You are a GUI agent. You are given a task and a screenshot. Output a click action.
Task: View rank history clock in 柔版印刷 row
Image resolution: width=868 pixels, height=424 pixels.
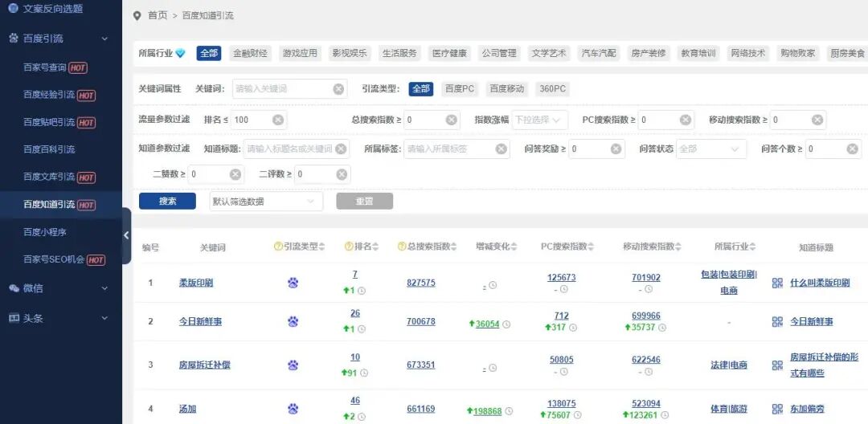(x=362, y=290)
